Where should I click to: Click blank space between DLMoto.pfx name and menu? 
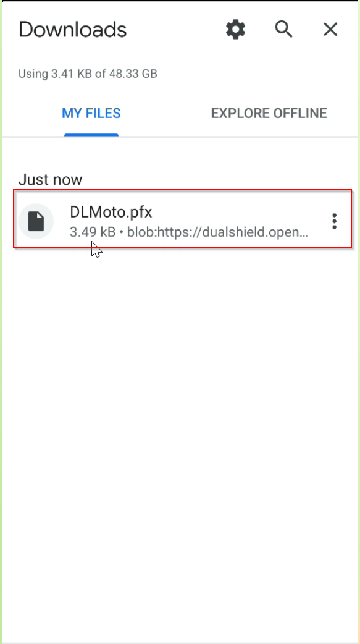coord(240,213)
